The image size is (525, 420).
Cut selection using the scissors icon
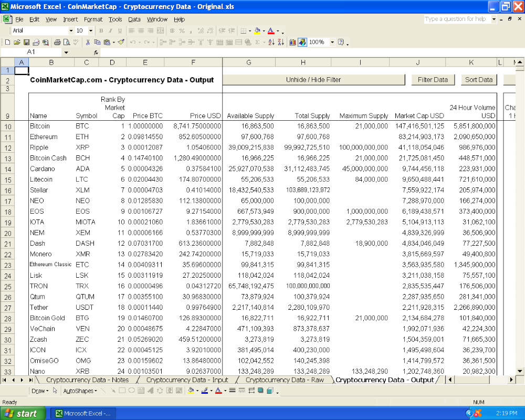tap(88, 42)
